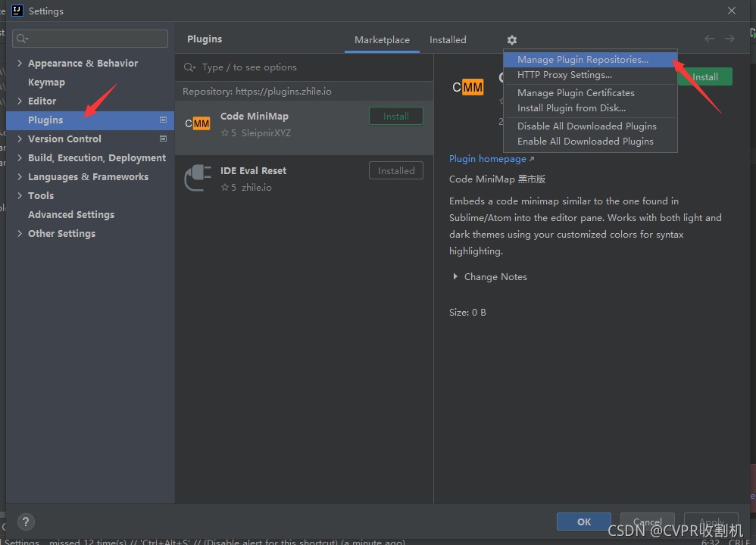Image resolution: width=756 pixels, height=545 pixels.
Task: Click the settings search input field
Action: [90, 39]
